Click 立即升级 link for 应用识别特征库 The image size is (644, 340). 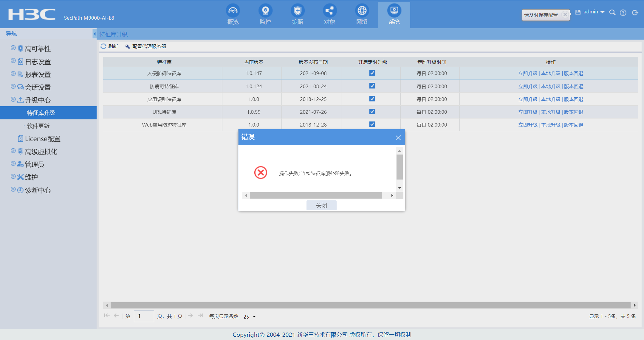(x=528, y=99)
